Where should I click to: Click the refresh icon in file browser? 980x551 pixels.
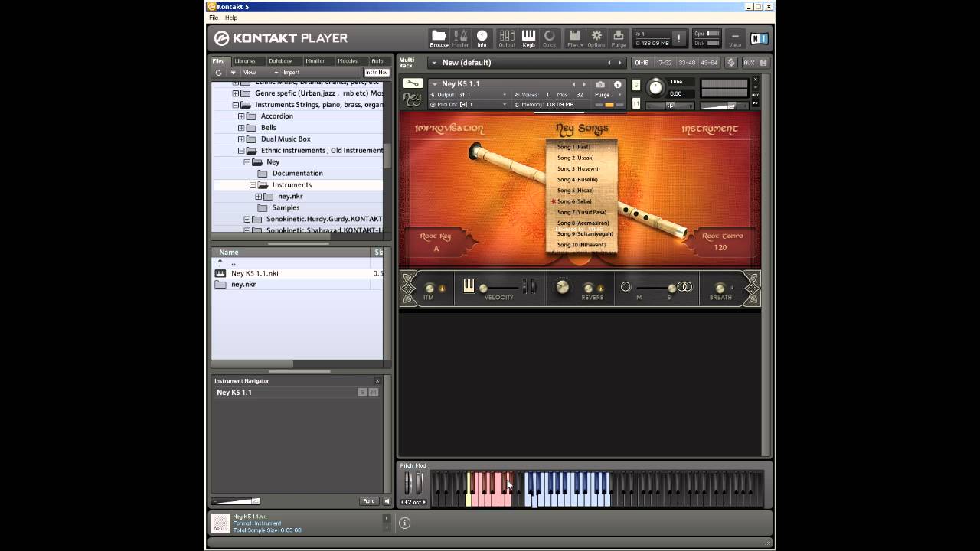coord(218,73)
